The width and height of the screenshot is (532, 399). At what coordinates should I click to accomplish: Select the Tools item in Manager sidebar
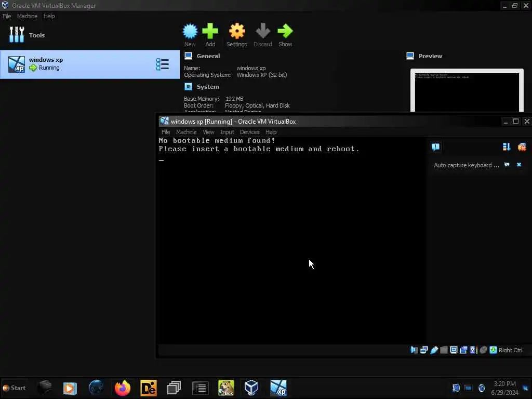click(27, 35)
